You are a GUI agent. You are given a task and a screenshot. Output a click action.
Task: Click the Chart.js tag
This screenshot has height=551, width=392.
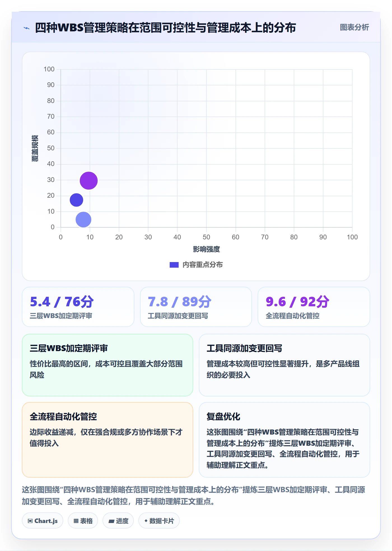pyautogui.click(x=43, y=521)
